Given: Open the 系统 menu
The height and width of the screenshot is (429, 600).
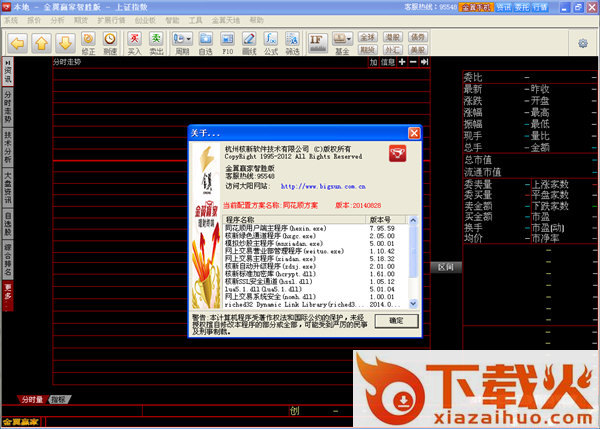Looking at the screenshot, I should pyautogui.click(x=11, y=19).
